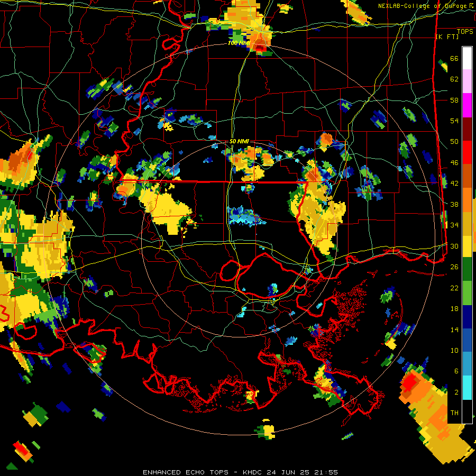The width and height of the screenshot is (476, 476).
Task: Click the light pink legend swatch
Action: click(467, 81)
